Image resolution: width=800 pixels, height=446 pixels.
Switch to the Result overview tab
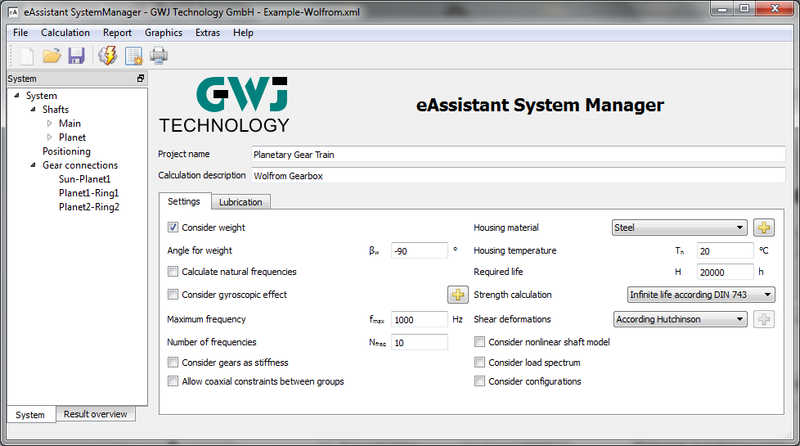coord(95,414)
